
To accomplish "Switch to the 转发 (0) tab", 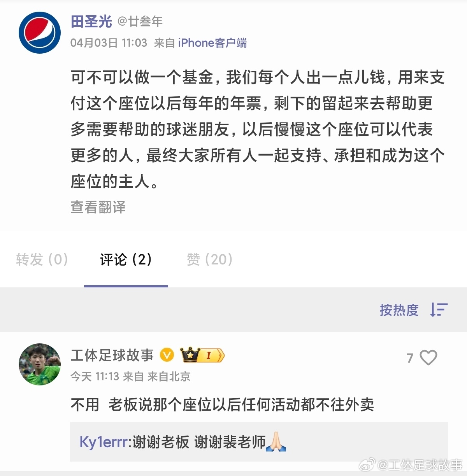I will 42,259.
